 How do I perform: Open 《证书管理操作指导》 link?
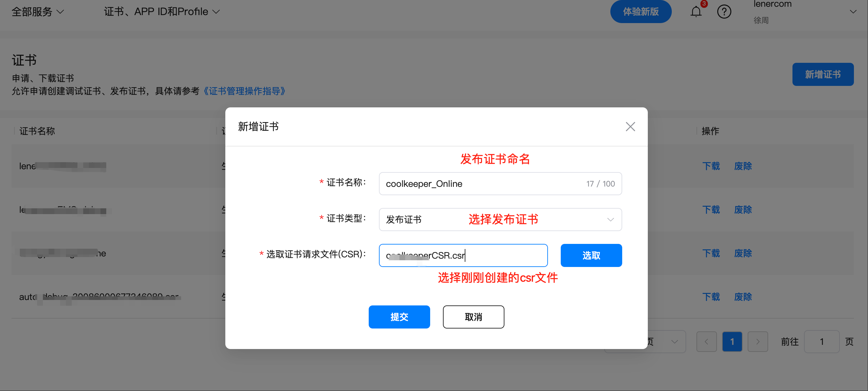[x=244, y=91]
